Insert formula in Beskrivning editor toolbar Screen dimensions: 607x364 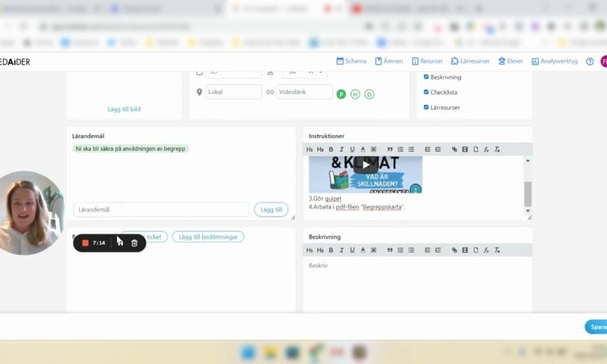pyautogui.click(x=486, y=250)
